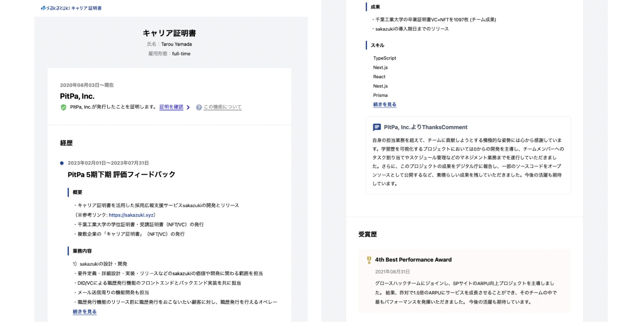Click the Nest.js skill
This screenshot has width=644, height=322.
[x=380, y=86]
